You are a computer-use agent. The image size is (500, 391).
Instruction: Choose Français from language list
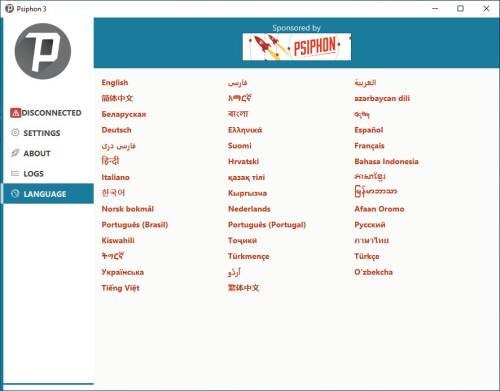[x=369, y=146]
